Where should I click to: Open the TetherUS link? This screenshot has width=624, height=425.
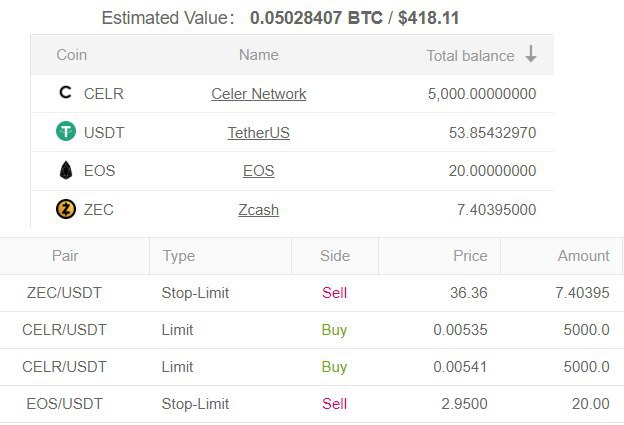coord(258,132)
